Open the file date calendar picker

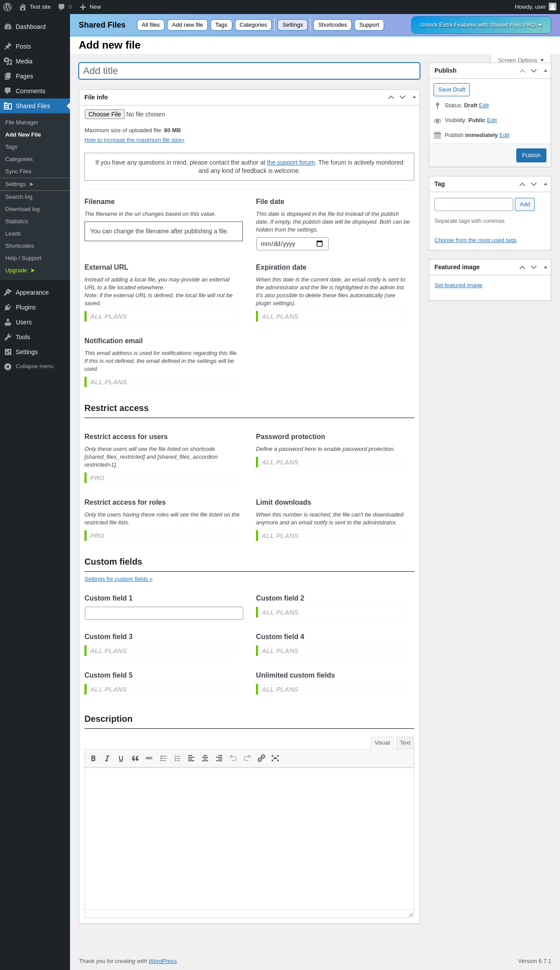coord(319,244)
